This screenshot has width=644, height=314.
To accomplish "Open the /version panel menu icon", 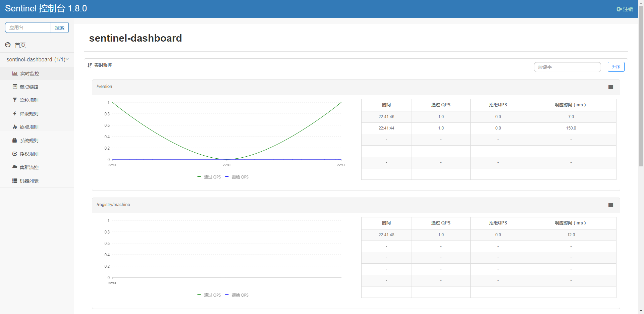I will [610, 87].
